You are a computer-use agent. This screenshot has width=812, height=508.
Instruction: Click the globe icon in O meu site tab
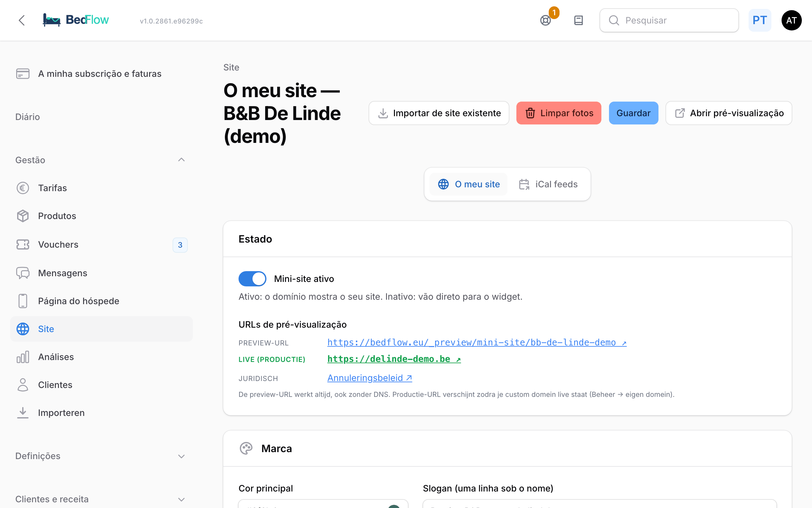(x=443, y=184)
